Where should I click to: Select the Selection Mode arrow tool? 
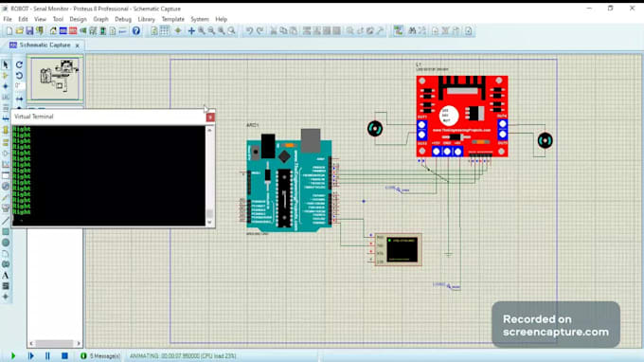pyautogui.click(x=6, y=65)
